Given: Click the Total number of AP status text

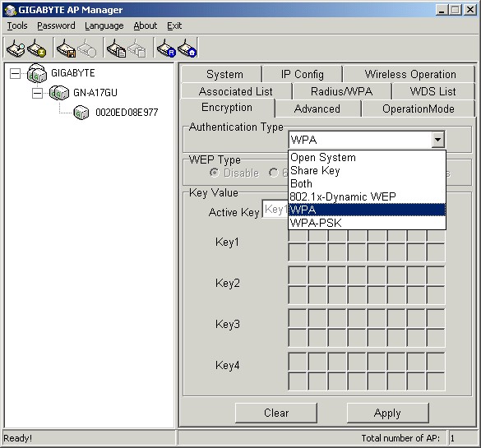Looking at the screenshot, I should click(400, 438).
